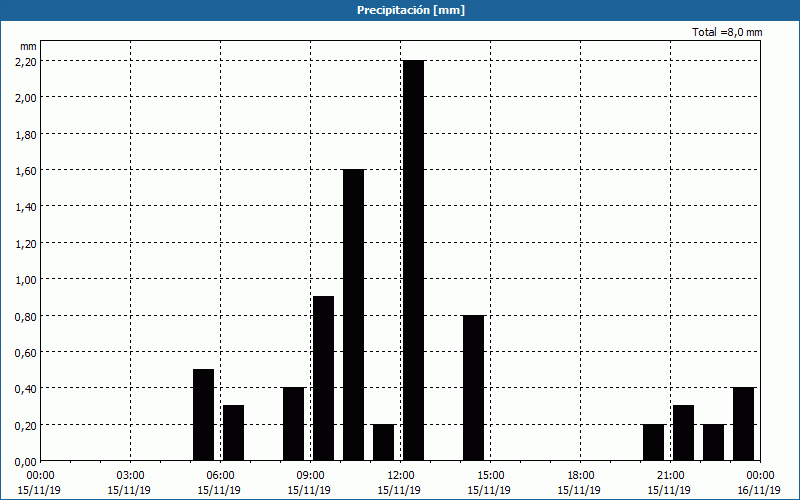
Task: Click the 'mm' unit label above axis
Action: (x=28, y=46)
